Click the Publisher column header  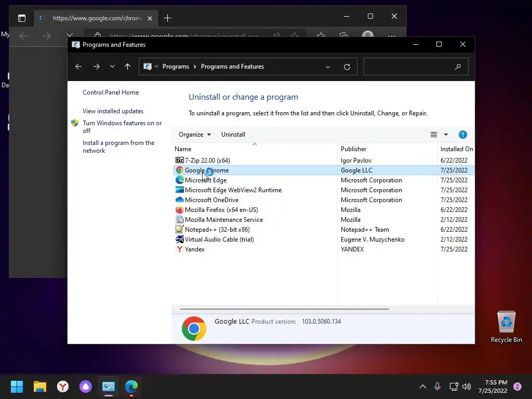[353, 149]
